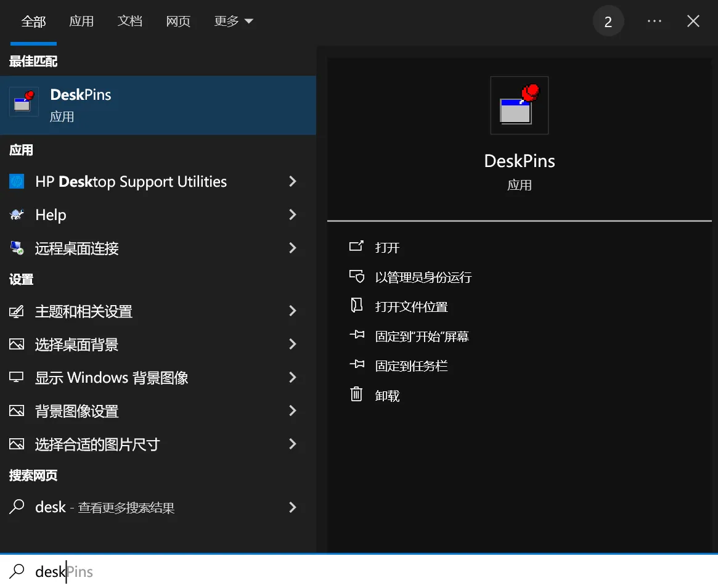
Task: Click the open icon next to 打开
Action: click(x=356, y=247)
